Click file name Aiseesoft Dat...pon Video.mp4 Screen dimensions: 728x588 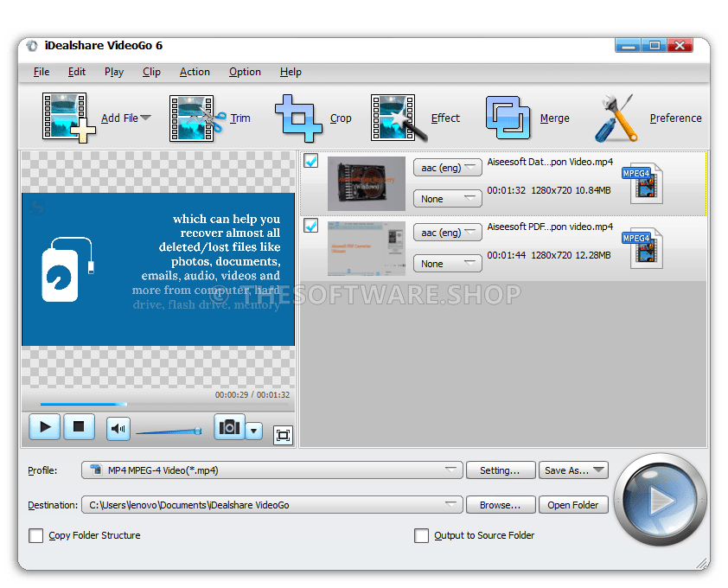point(550,162)
